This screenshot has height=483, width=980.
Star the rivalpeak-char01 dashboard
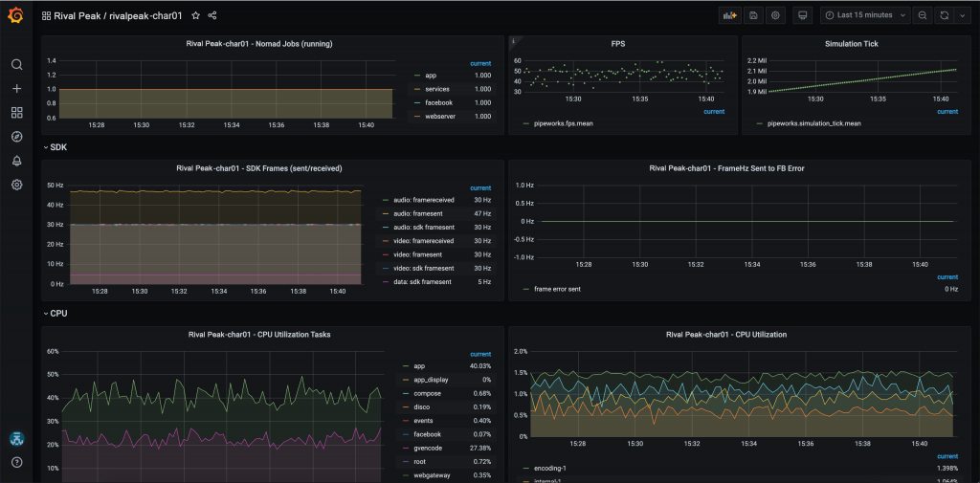[195, 15]
